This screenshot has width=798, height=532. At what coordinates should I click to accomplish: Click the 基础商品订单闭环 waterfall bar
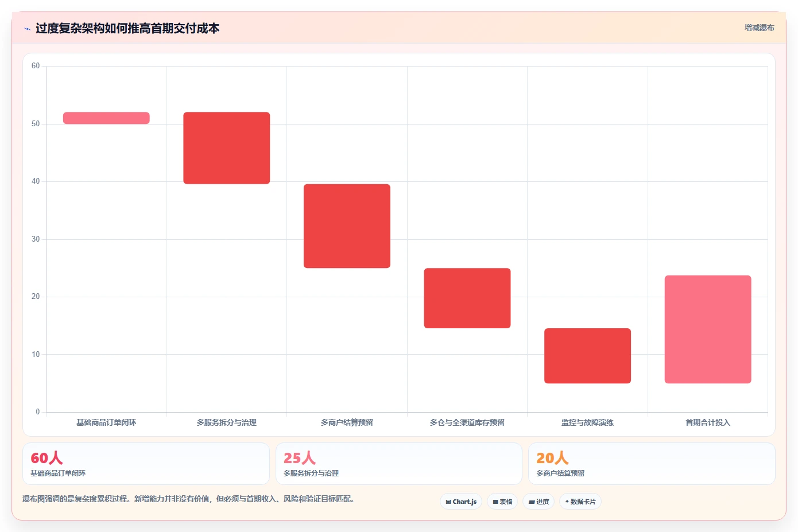(106, 118)
